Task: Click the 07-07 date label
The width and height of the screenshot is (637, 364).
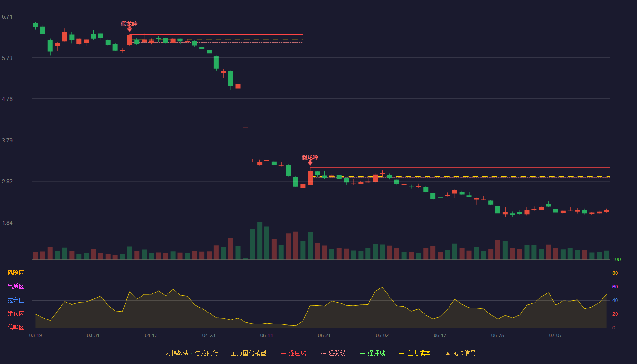Action: tap(556, 335)
